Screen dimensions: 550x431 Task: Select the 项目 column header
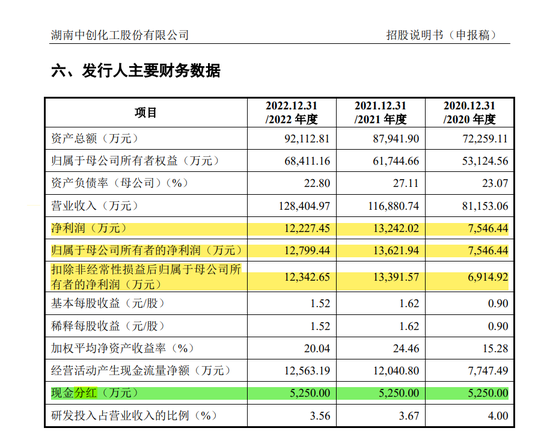(146, 113)
